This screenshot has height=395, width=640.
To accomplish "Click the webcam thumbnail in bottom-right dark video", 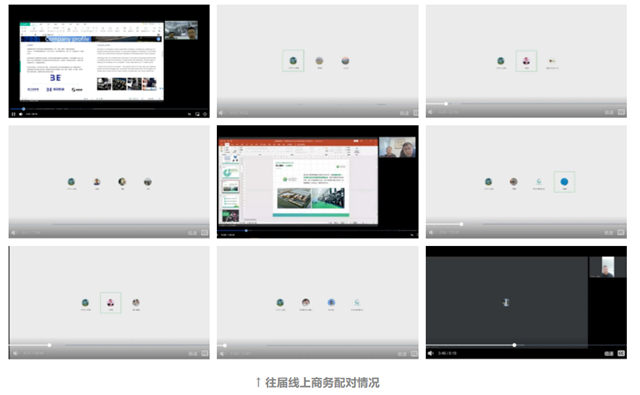I will 607,267.
